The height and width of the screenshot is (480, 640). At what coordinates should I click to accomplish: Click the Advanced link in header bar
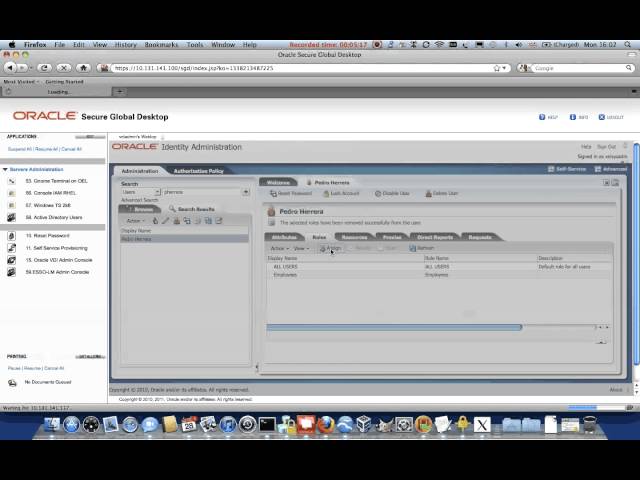pyautogui.click(x=611, y=169)
